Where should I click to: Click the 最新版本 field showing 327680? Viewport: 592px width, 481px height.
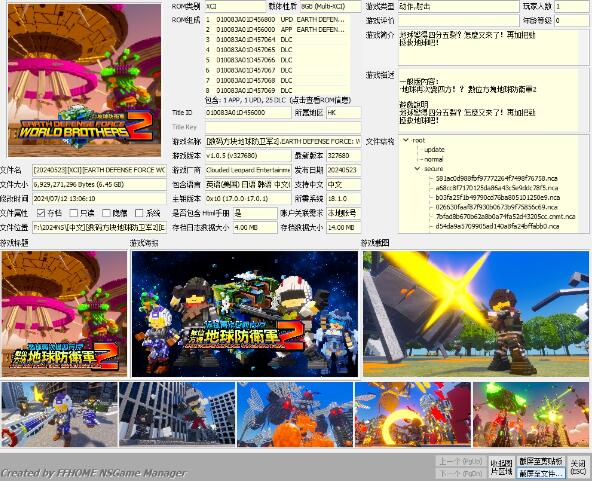[x=344, y=156]
